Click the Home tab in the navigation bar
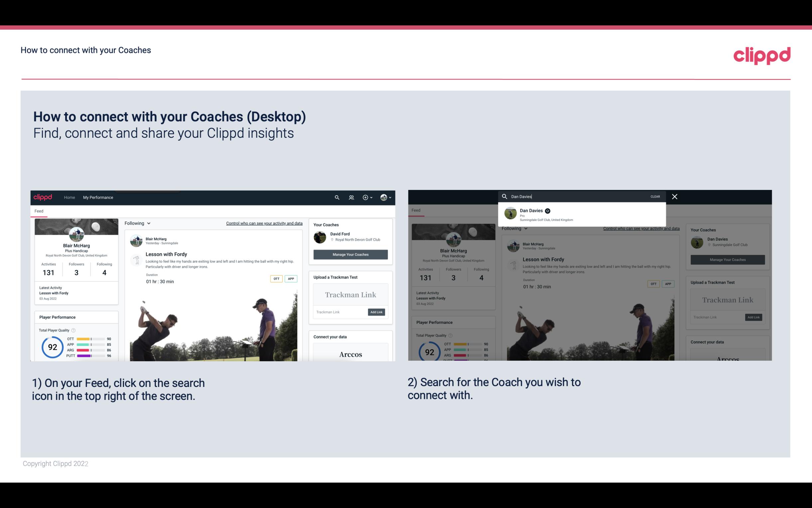 [x=69, y=197]
